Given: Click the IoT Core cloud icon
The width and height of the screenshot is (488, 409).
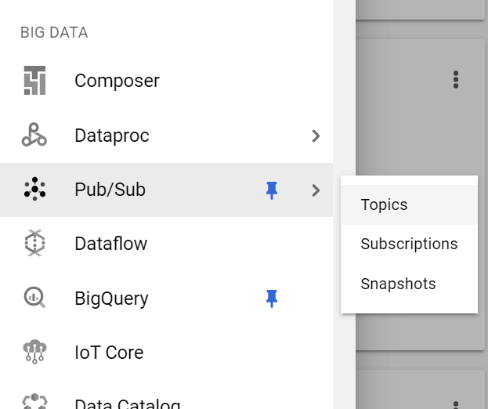Looking at the screenshot, I should pyautogui.click(x=35, y=352).
